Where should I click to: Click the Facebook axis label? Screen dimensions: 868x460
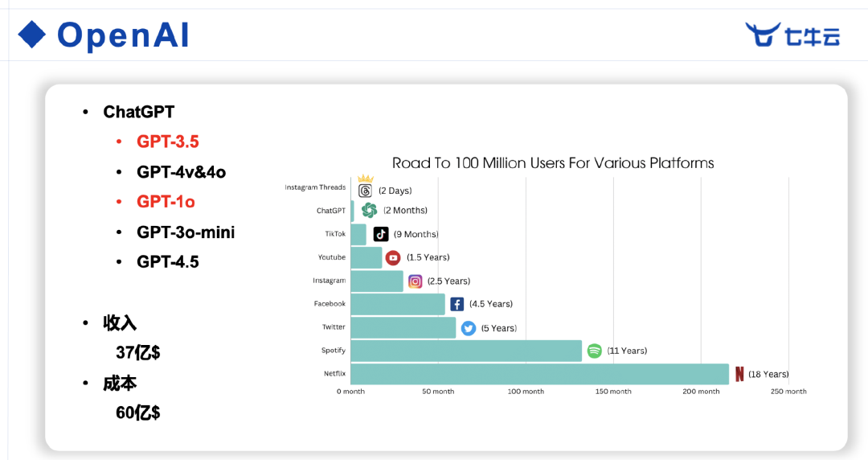point(330,304)
